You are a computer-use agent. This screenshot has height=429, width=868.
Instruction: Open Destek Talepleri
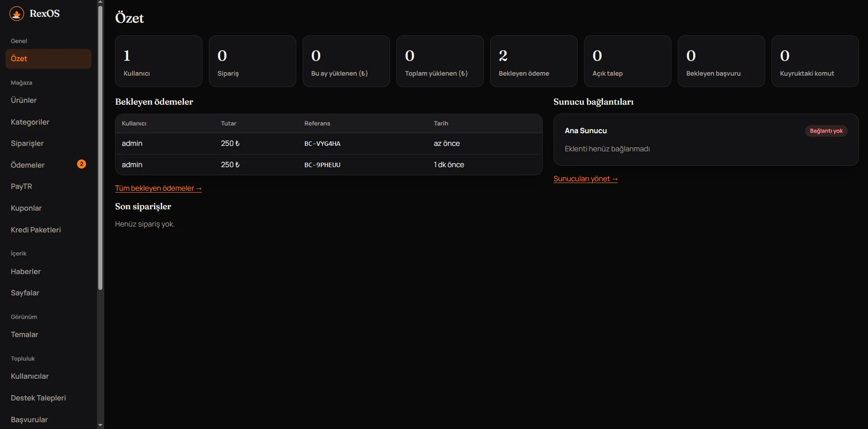tap(48, 398)
